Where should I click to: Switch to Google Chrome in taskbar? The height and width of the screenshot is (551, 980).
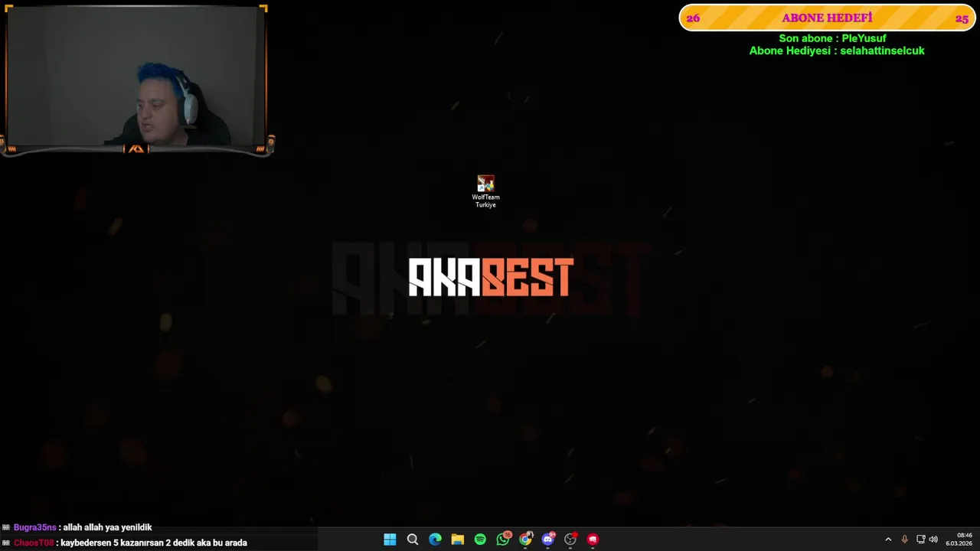coord(525,540)
